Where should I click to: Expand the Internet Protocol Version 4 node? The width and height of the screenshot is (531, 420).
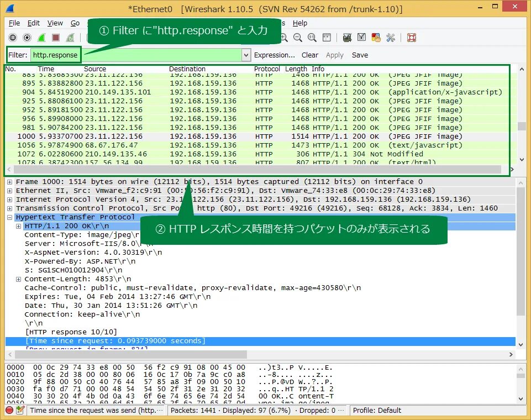[x=10, y=200]
